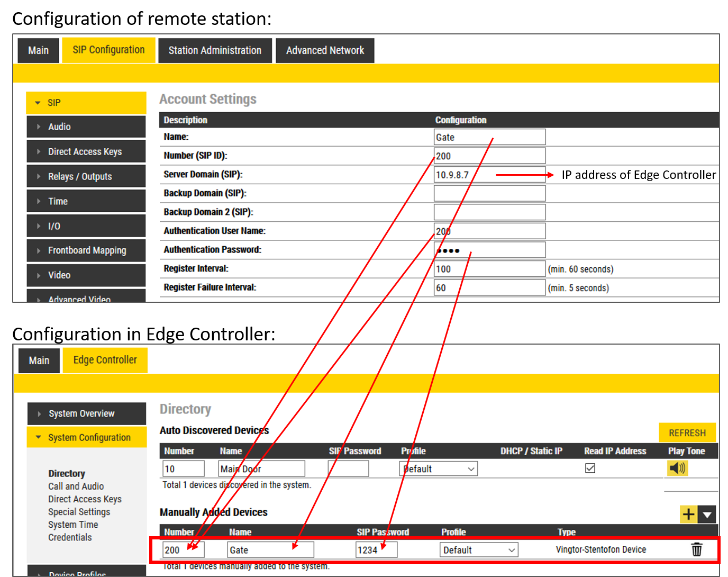
Task: Click the plus icon to add device
Action: point(688,514)
